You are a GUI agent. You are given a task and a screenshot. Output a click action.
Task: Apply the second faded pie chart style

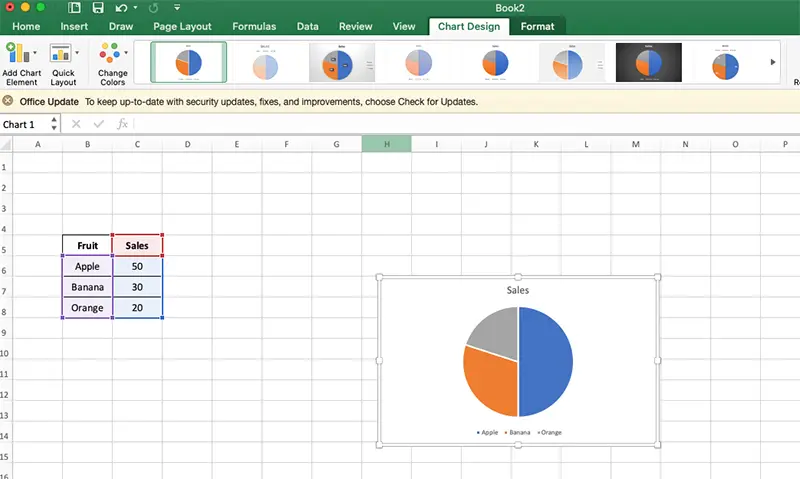pyautogui.click(x=265, y=62)
